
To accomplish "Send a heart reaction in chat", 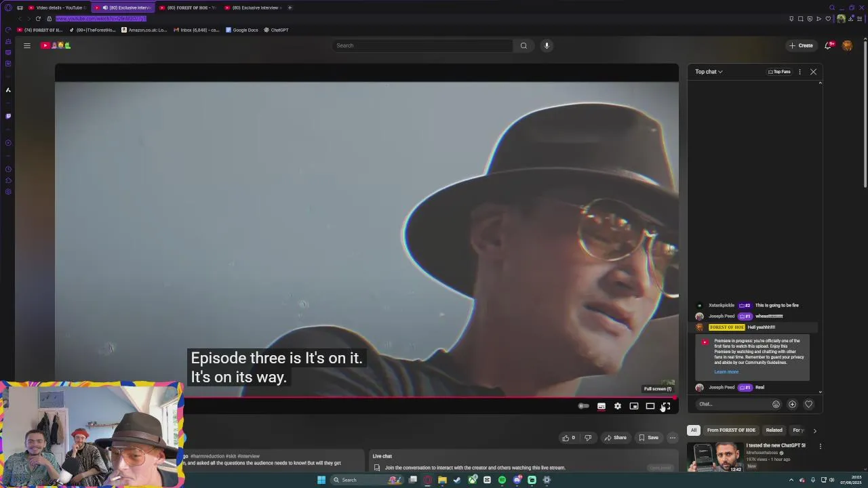I will tap(808, 405).
